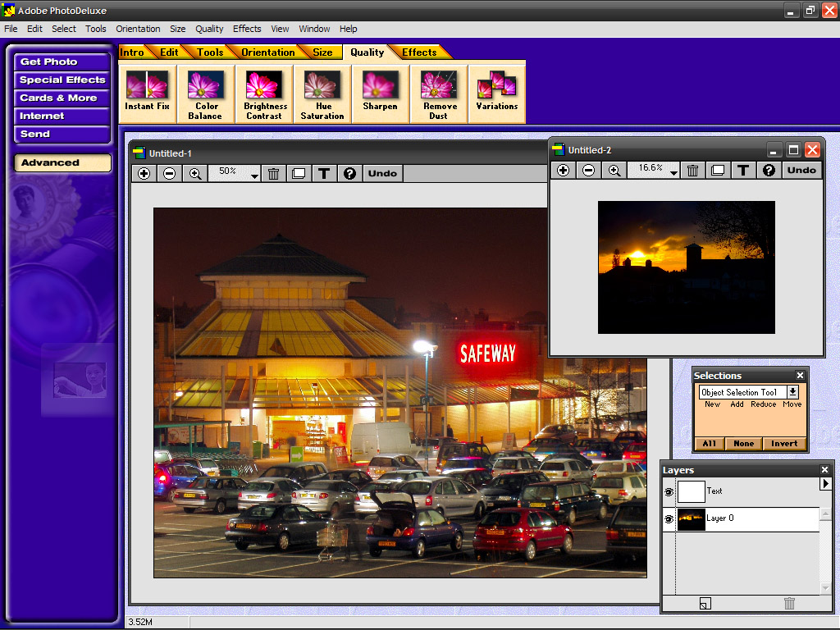
Task: Click the Undo button on Untitled-1
Action: [382, 173]
